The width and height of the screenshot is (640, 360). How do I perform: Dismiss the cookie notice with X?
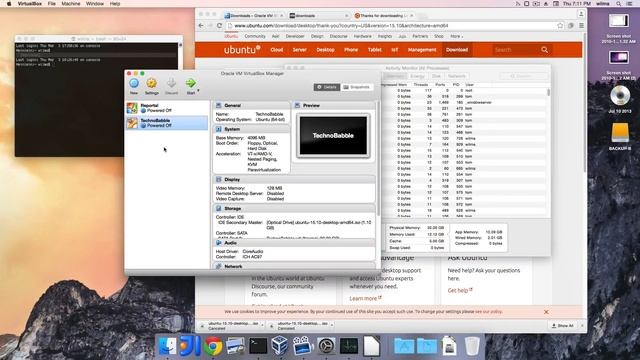click(546, 312)
